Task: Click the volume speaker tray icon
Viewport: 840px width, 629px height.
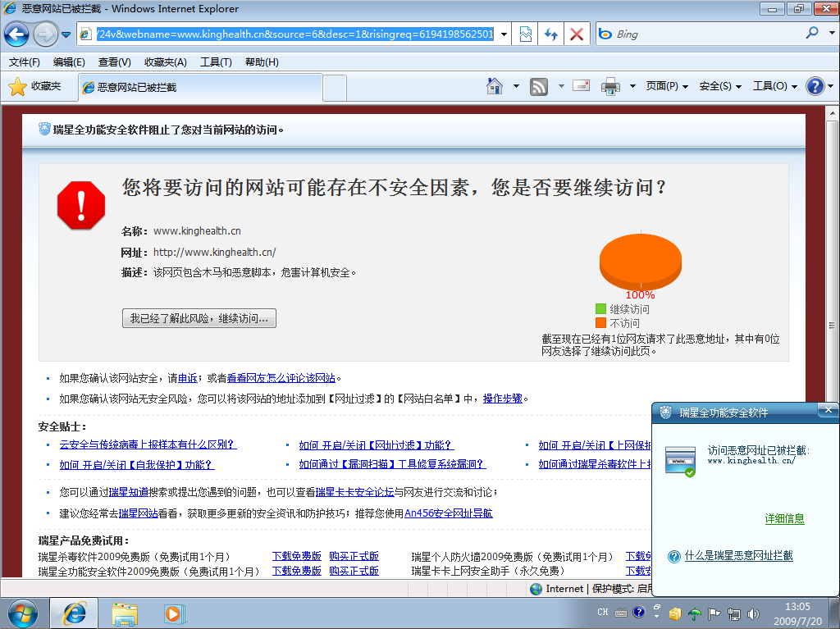Action: (753, 614)
